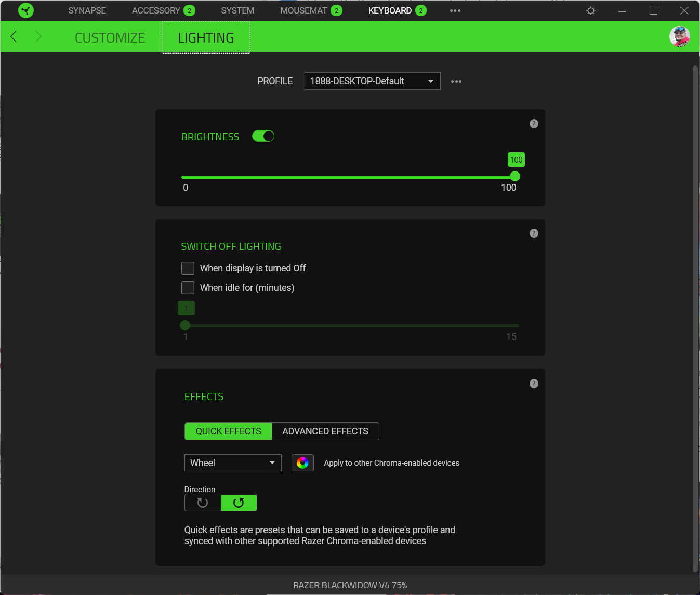Open Effects help question mark
Viewport: 700px width, 595px height.
[534, 384]
